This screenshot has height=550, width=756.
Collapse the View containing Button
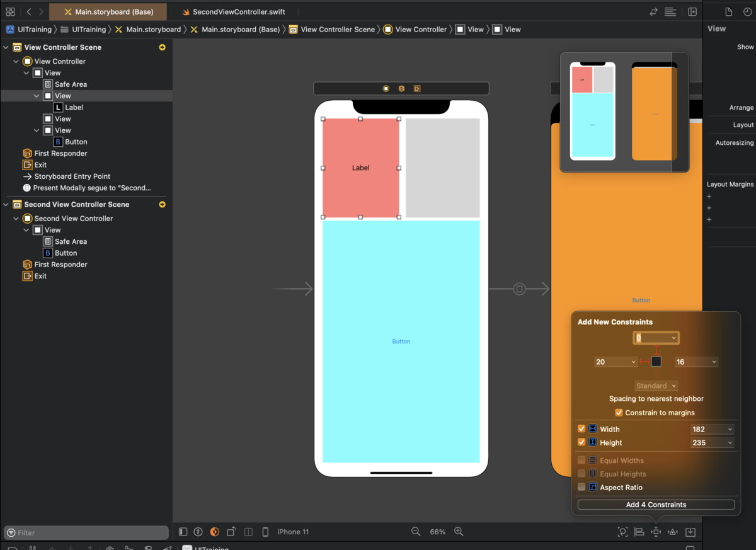(37, 130)
